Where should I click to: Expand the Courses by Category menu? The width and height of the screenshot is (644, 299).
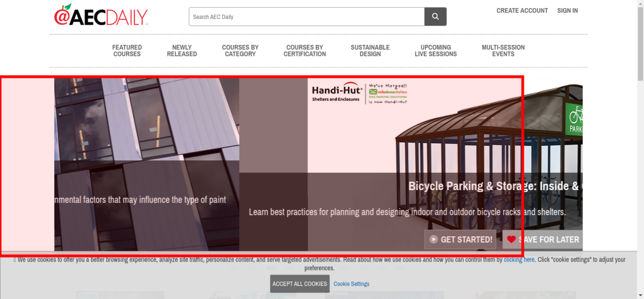[240, 51]
